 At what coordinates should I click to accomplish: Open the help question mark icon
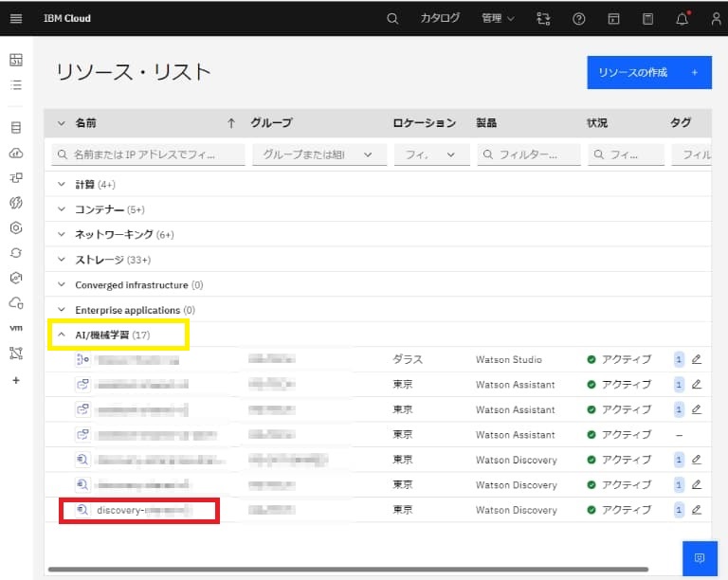click(579, 18)
